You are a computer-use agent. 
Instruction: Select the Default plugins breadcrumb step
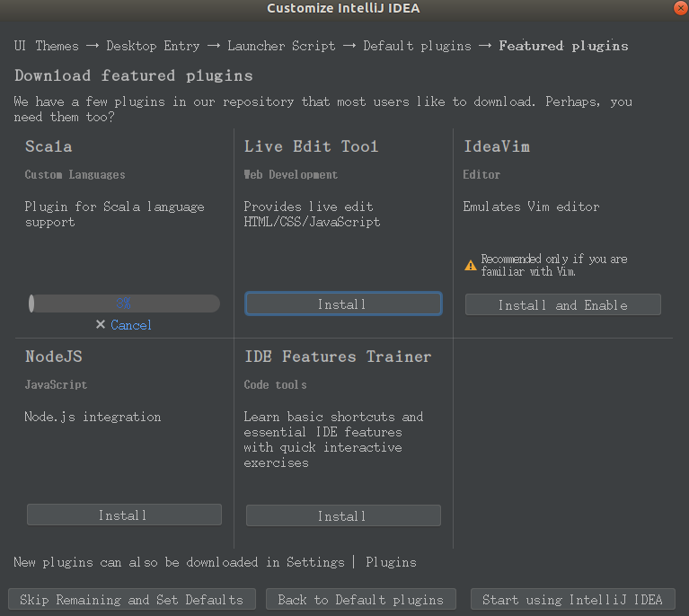[x=417, y=46]
